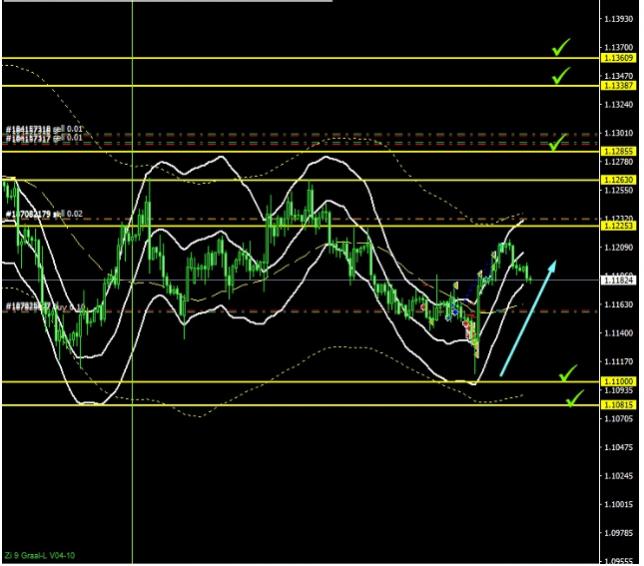Click the 1.10015 price axis value

click(x=619, y=504)
